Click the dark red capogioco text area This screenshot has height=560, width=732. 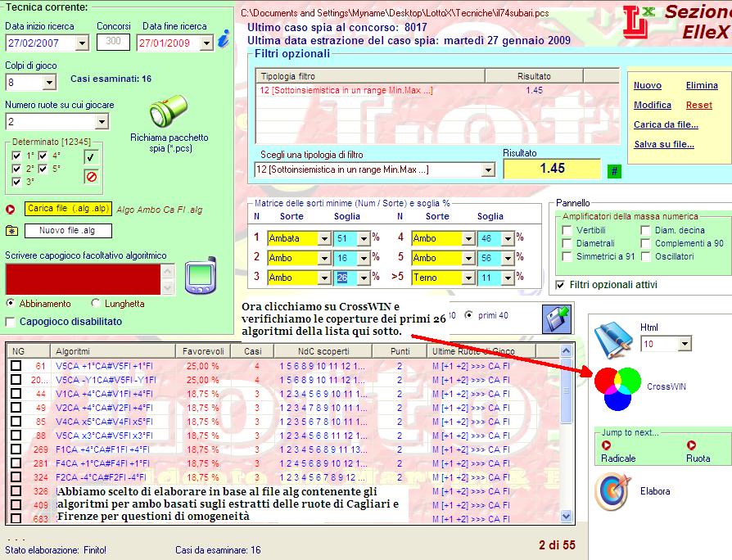coord(83,279)
